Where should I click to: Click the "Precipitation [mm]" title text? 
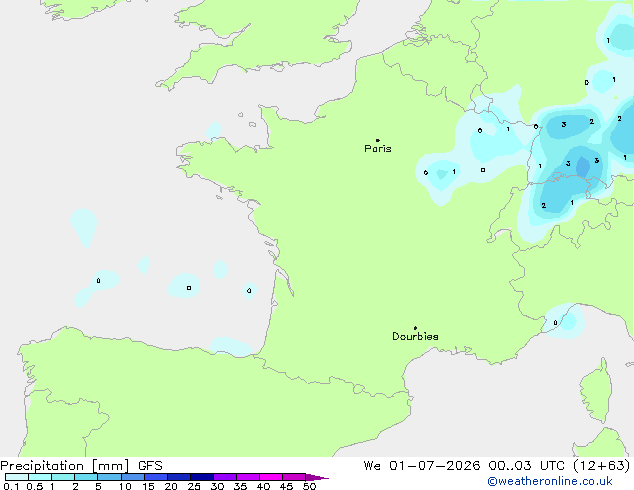coord(65,466)
